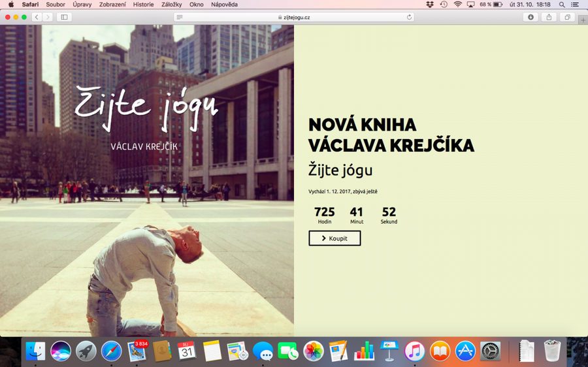
Task: Open Notes from the Dock
Action: click(x=212, y=351)
